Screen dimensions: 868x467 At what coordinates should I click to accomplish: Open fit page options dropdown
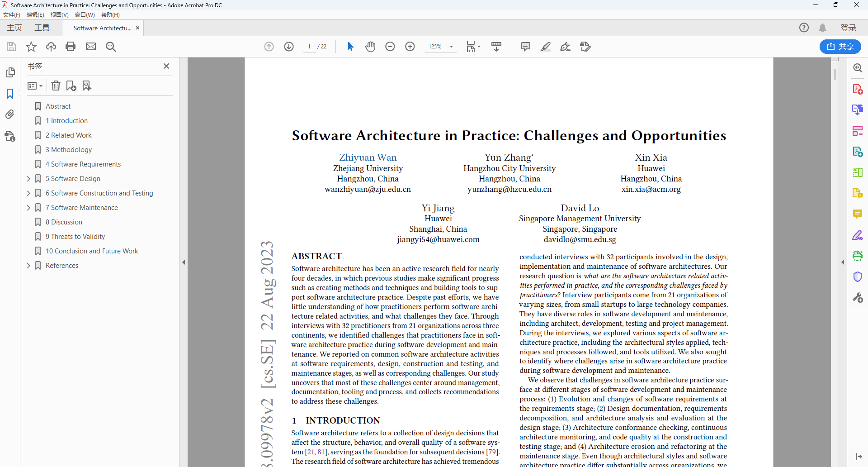473,47
